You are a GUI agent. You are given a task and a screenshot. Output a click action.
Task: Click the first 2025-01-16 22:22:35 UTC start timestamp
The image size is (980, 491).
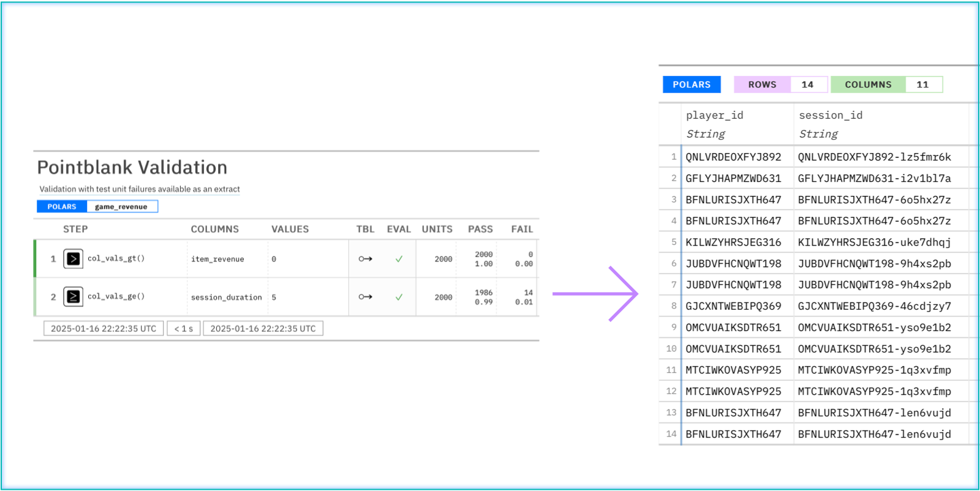pos(104,329)
